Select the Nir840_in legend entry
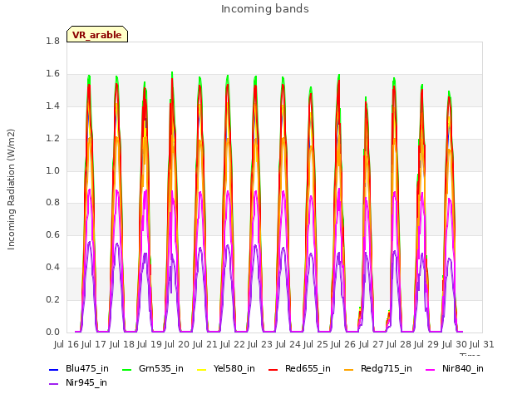This screenshot has height=399, width=532. [455, 368]
